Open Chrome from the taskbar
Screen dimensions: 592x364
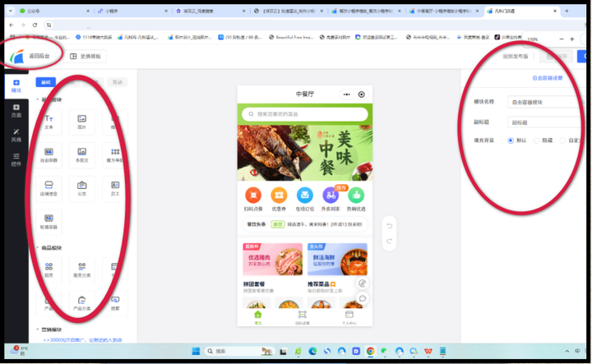[x=370, y=351]
